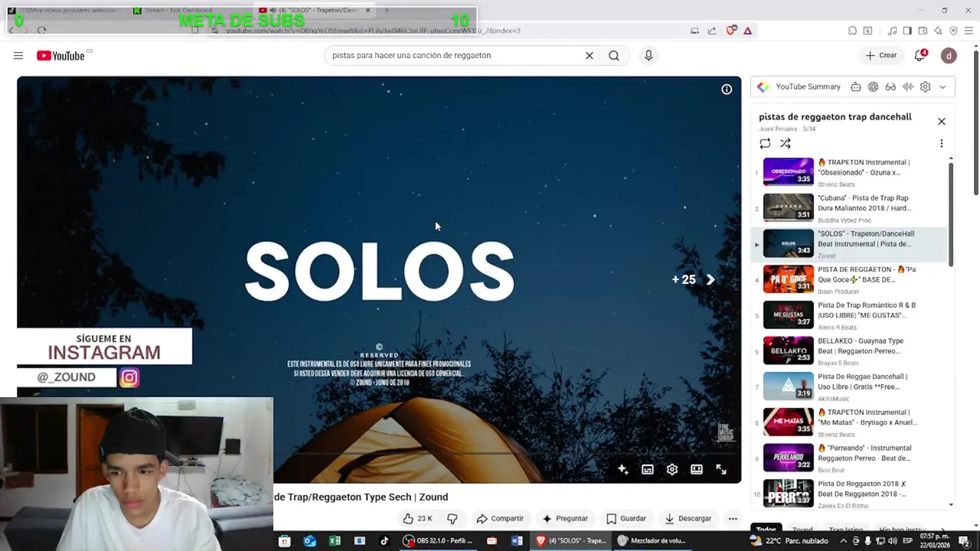Play Perreando Instrumental Reggaeton Perreo item
The height and width of the screenshot is (551, 980).
850,458
